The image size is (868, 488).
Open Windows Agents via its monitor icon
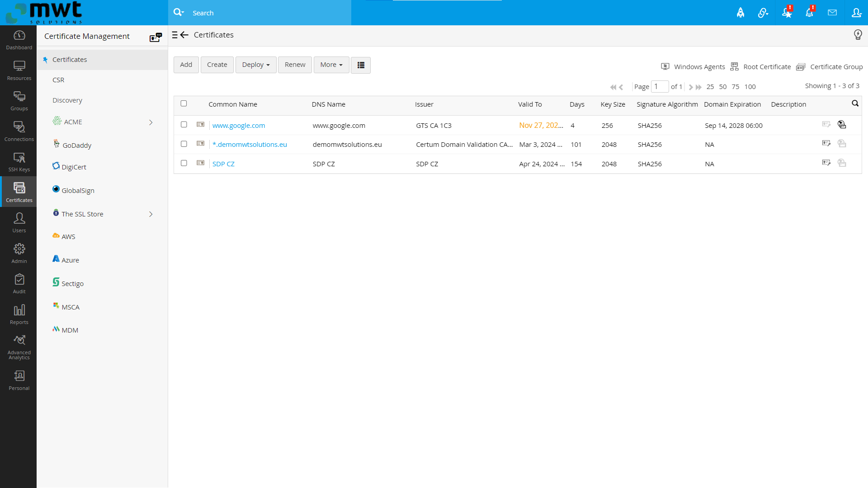(x=665, y=66)
